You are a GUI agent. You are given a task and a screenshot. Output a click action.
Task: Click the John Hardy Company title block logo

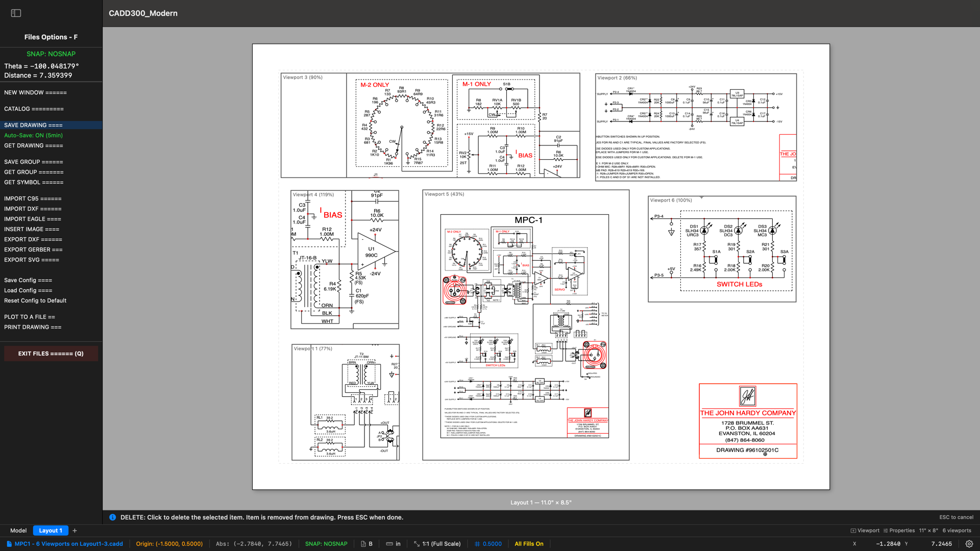pyautogui.click(x=748, y=396)
